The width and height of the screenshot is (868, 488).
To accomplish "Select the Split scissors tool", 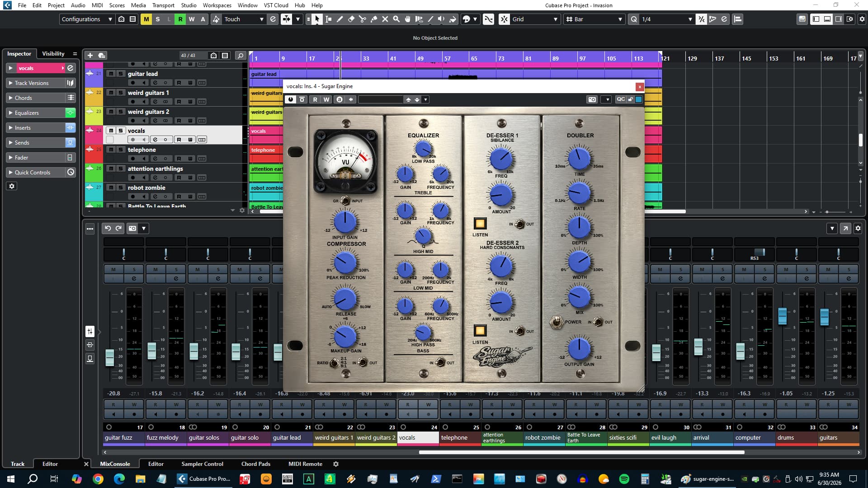I will tap(362, 19).
